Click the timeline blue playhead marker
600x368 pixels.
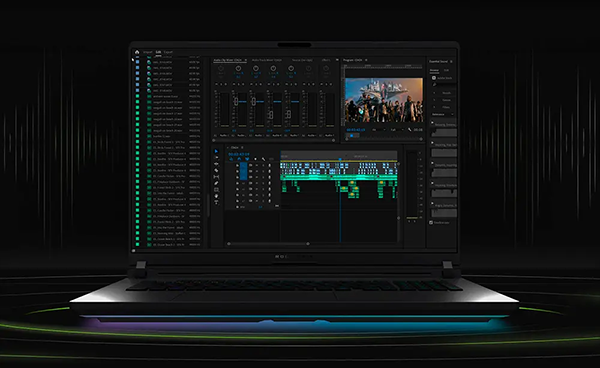[340, 159]
